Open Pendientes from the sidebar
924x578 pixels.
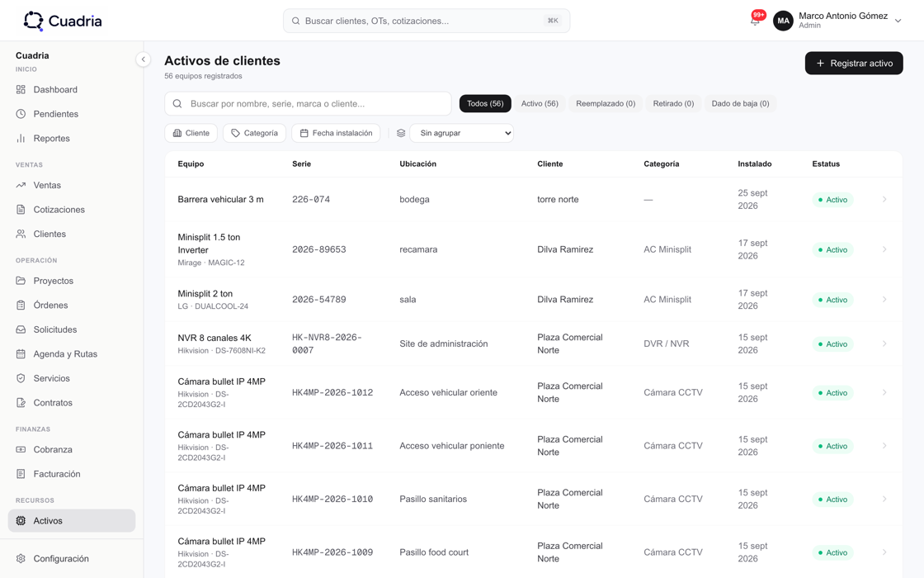point(71,114)
